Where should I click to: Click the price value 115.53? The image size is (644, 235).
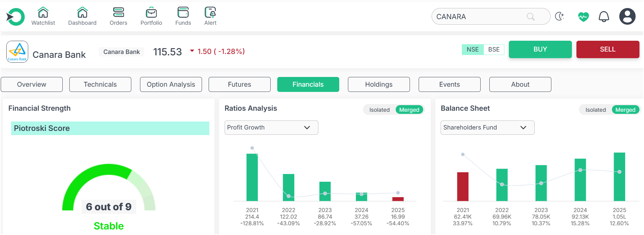168,52
